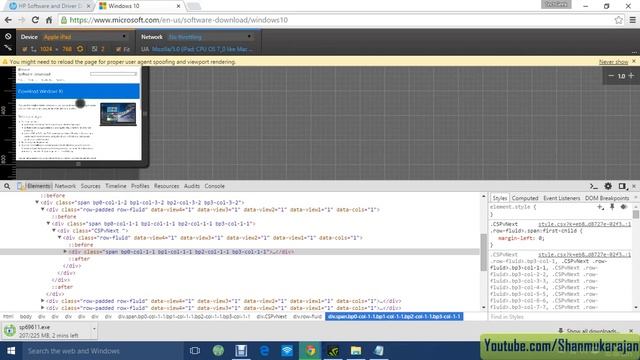640x360 pixels.
Task: Open the Console panel tab
Action: tap(214, 186)
